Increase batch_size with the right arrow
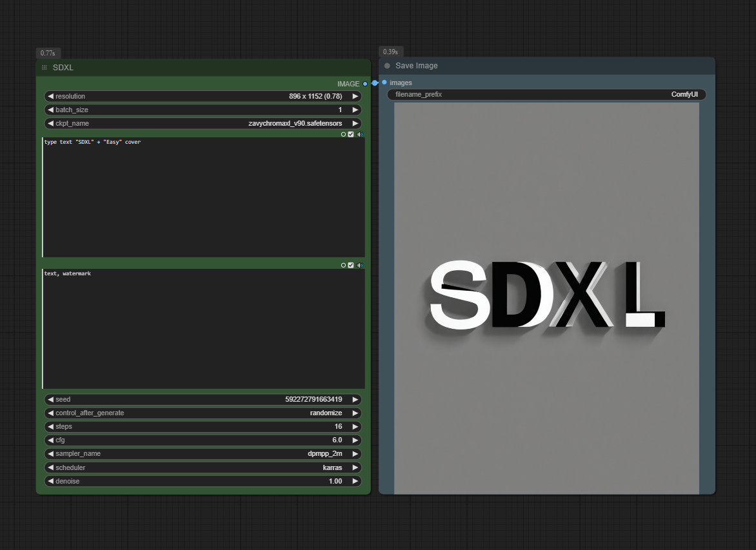The width and height of the screenshot is (756, 550). (x=355, y=110)
